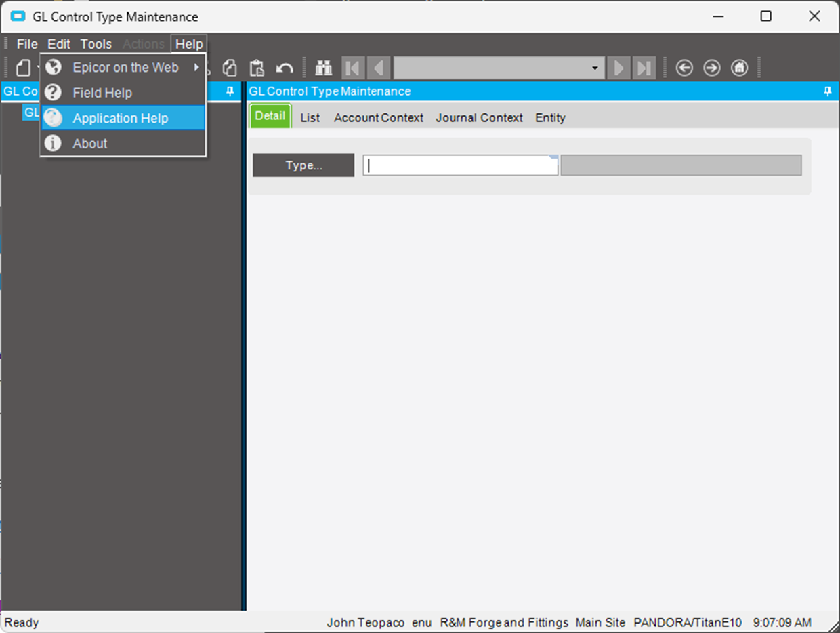Open Search with the binoculars icon
Viewport: 840px width, 633px height.
[324, 68]
